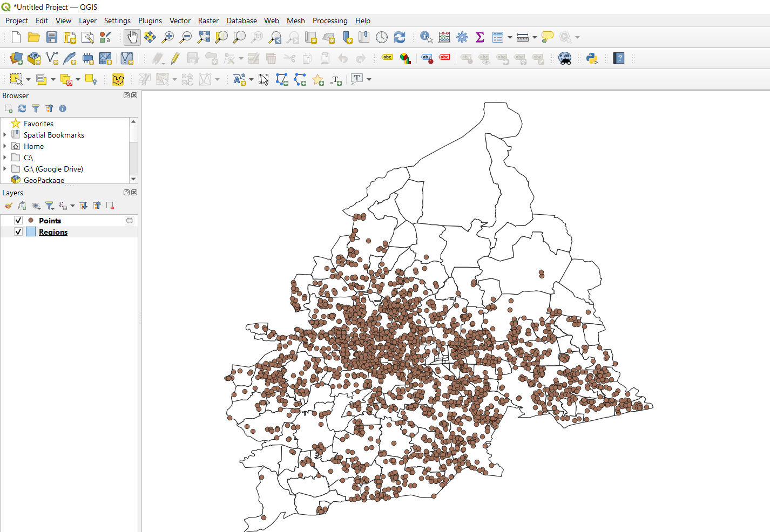
Task: Click the brown Points layer symbol
Action: pyautogui.click(x=31, y=220)
